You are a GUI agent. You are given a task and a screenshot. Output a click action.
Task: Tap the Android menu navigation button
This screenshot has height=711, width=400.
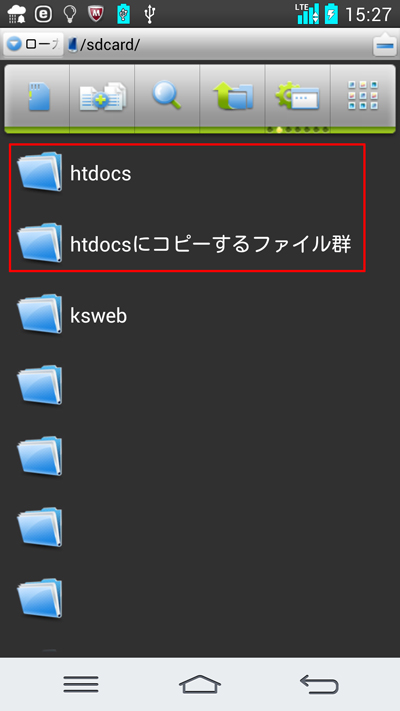(81, 684)
